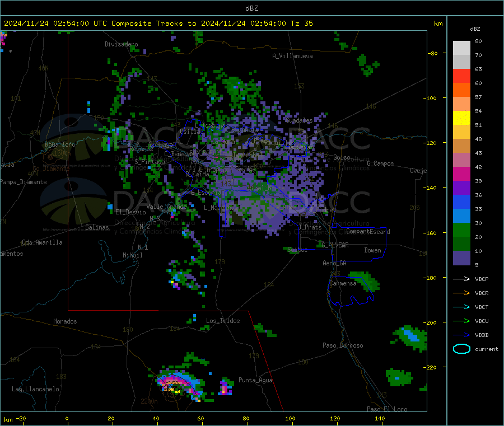Click the cyan 'current' ellipse icon
Screen dimensions: 504x426
pyautogui.click(x=461, y=349)
